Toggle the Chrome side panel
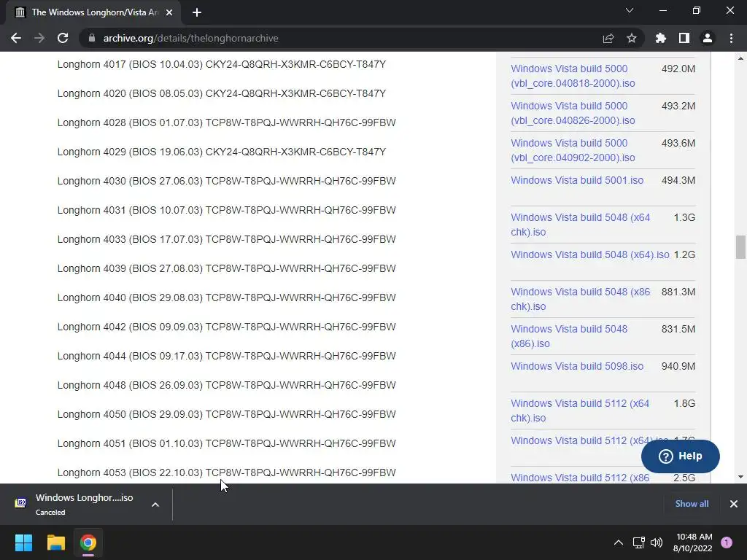Image resolution: width=747 pixels, height=560 pixels. click(684, 38)
